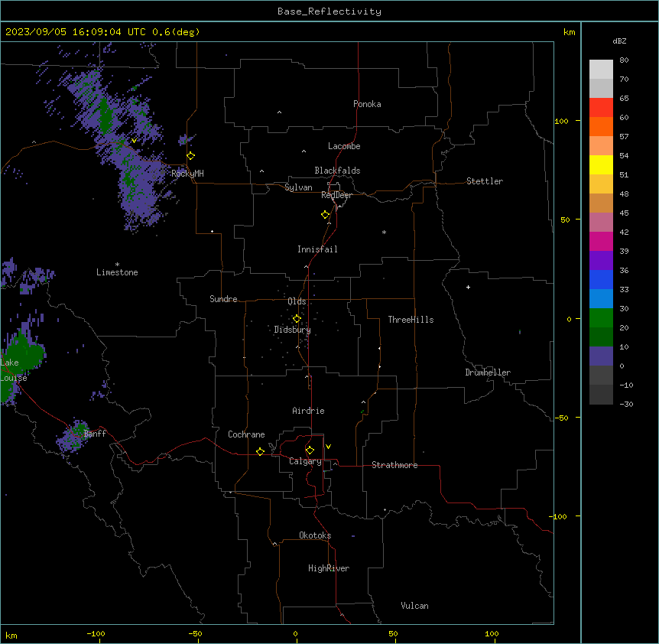Viewport: 659px width, 644px height.
Task: Click the yellow diamond marker near Cochrane
Action: (x=260, y=451)
